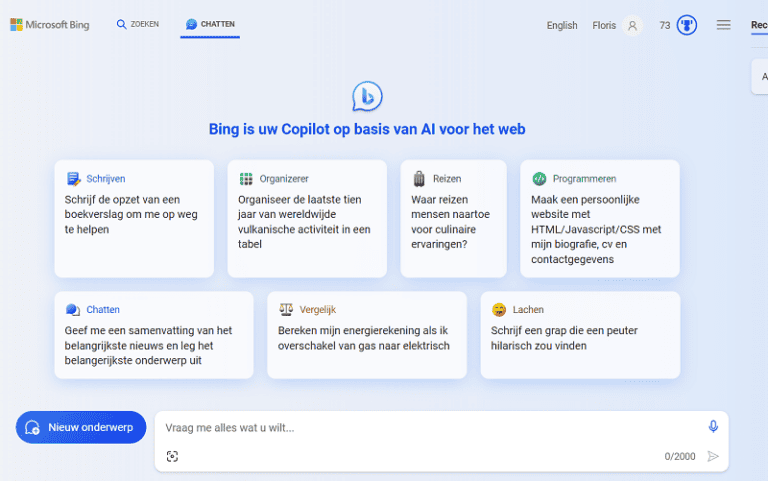
Task: Click the Reizen suitcase icon
Action: (419, 179)
